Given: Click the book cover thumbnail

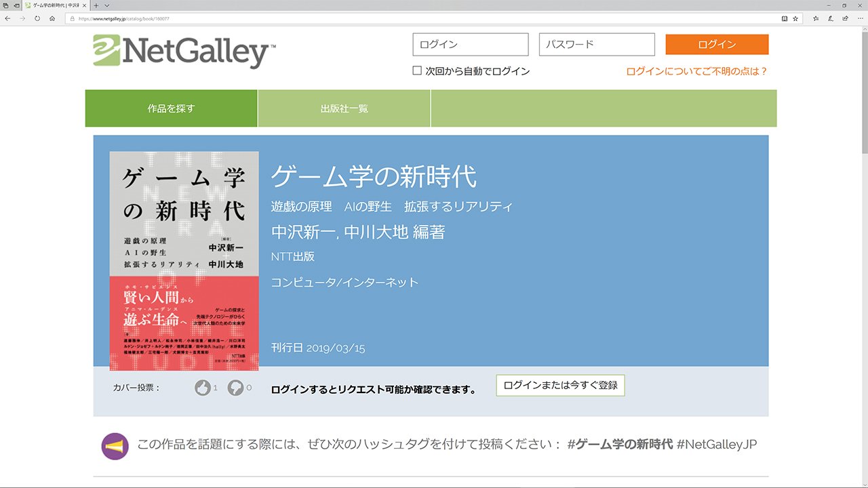Looking at the screenshot, I should tap(184, 261).
